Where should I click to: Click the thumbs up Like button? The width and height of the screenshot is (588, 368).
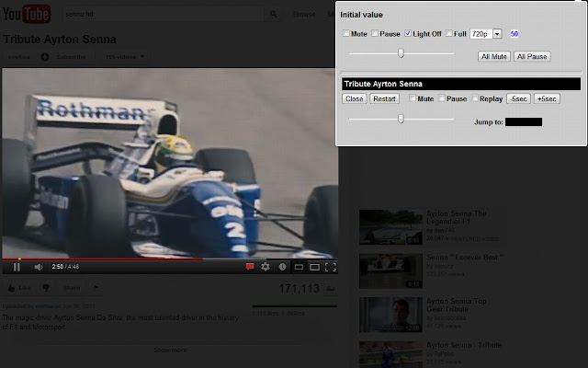click(19, 288)
